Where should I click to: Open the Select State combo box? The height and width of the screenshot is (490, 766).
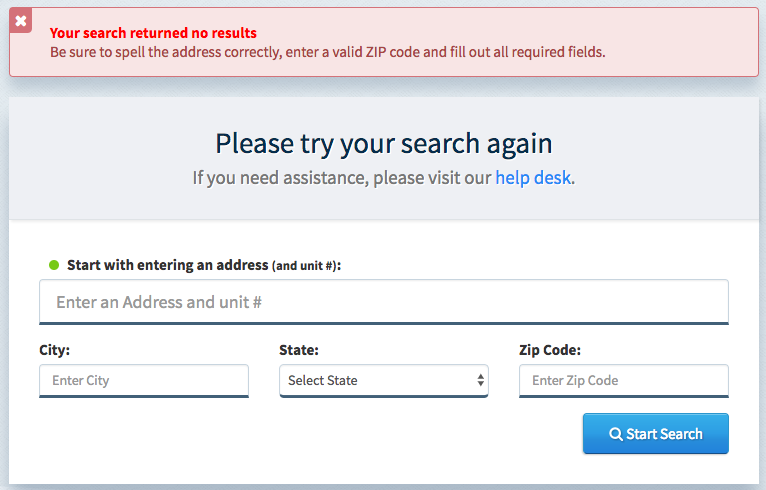[383, 380]
